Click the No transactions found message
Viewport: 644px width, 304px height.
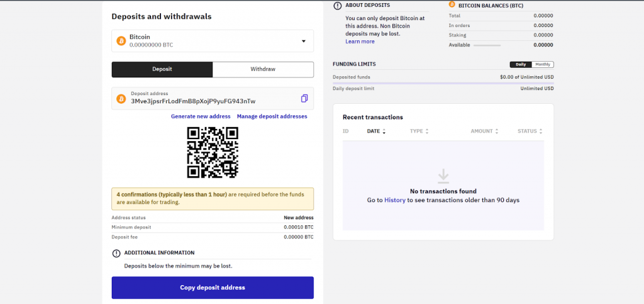pyautogui.click(x=443, y=191)
